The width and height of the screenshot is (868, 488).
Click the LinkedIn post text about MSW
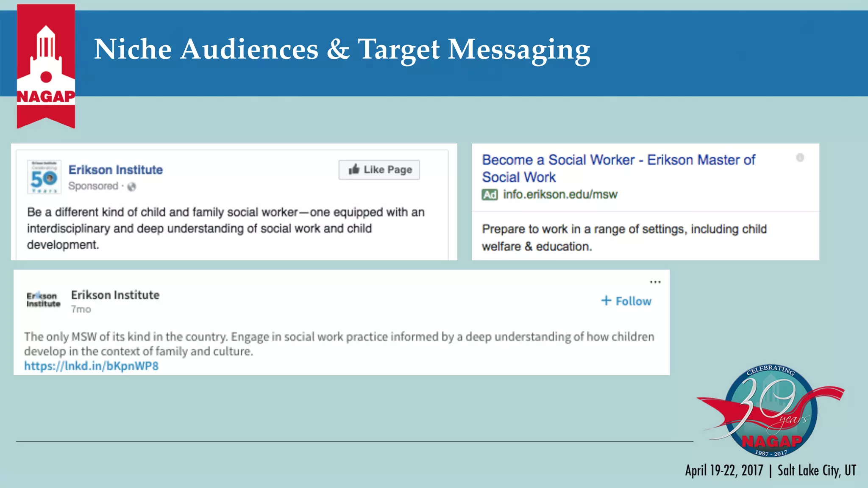(x=339, y=344)
